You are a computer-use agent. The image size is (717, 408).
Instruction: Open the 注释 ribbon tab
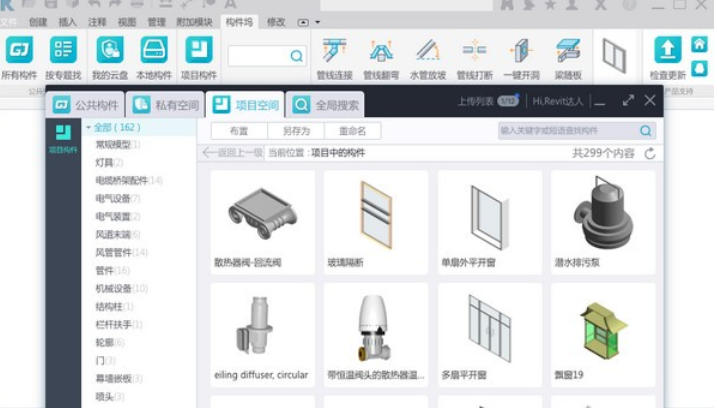(x=97, y=22)
